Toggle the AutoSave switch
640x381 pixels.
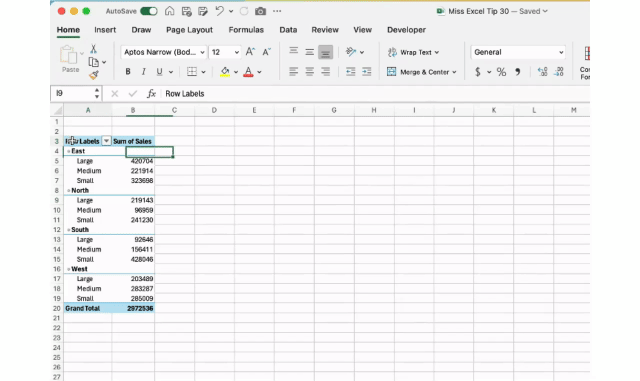pyautogui.click(x=149, y=11)
